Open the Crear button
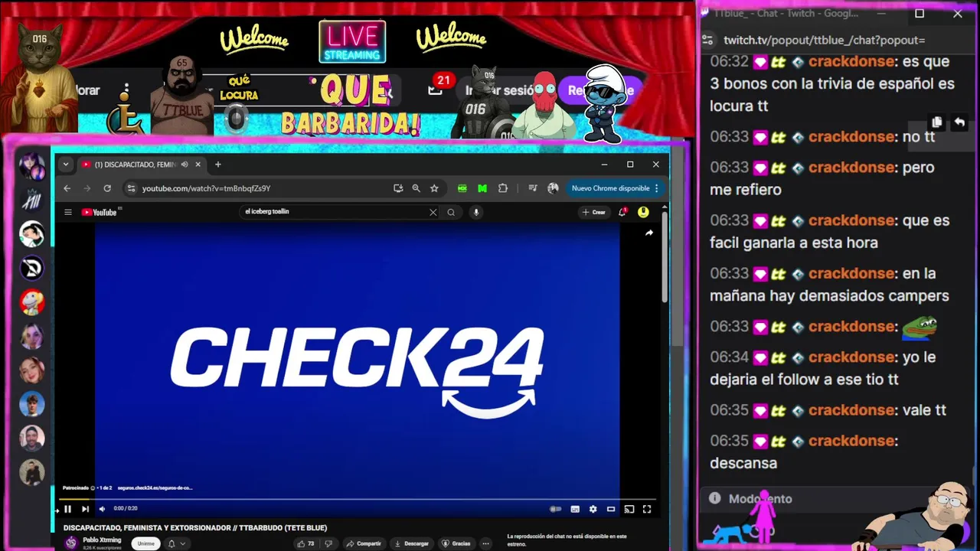Viewport: 980px width, 551px height. click(x=593, y=212)
